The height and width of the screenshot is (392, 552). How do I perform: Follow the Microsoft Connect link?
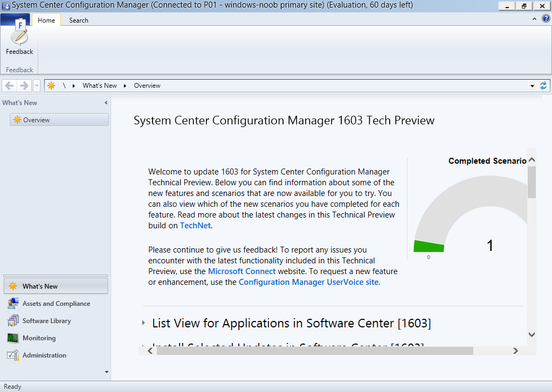(x=242, y=271)
